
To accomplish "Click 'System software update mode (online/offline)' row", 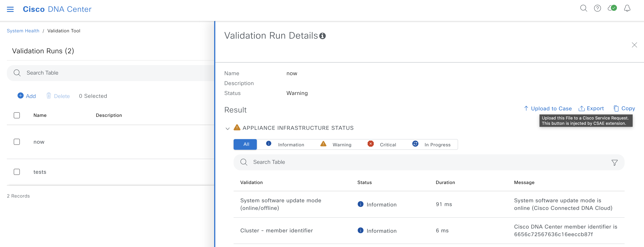I will [429, 204].
